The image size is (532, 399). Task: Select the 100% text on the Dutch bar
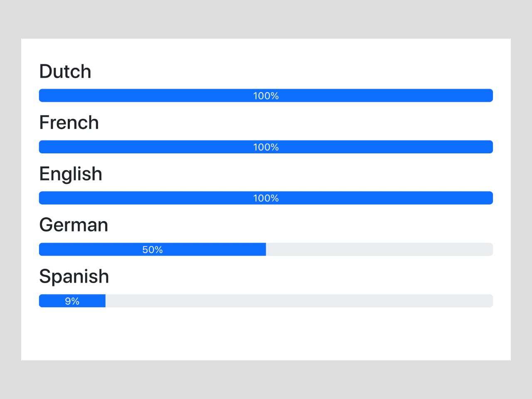pos(266,96)
